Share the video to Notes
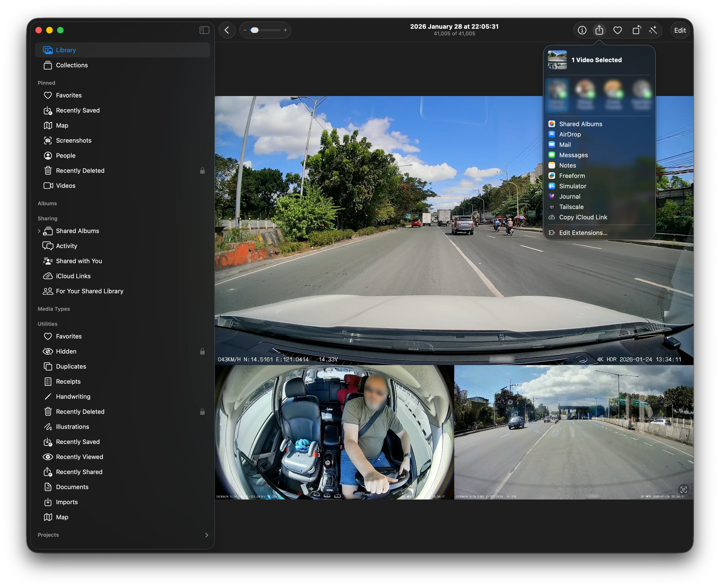Viewport: 720px width, 588px height. (567, 165)
